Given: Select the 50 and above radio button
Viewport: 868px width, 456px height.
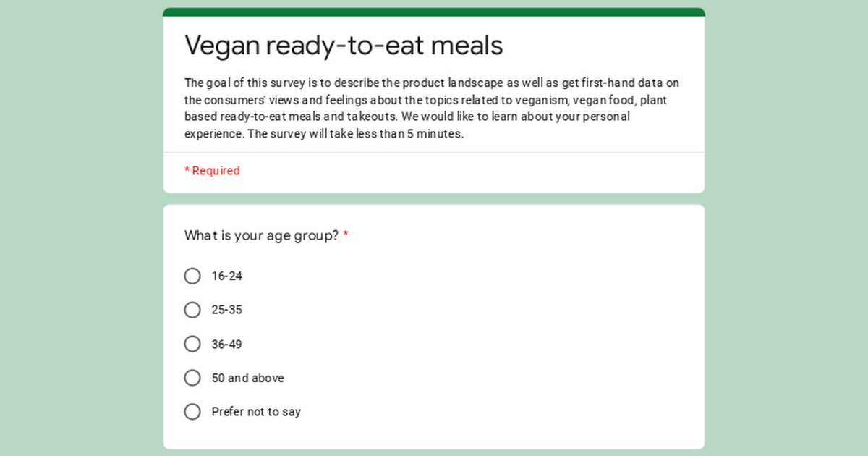Looking at the screenshot, I should click(x=192, y=378).
